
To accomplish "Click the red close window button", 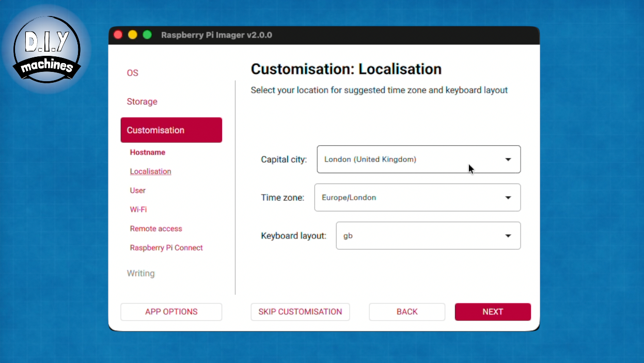I will click(118, 35).
